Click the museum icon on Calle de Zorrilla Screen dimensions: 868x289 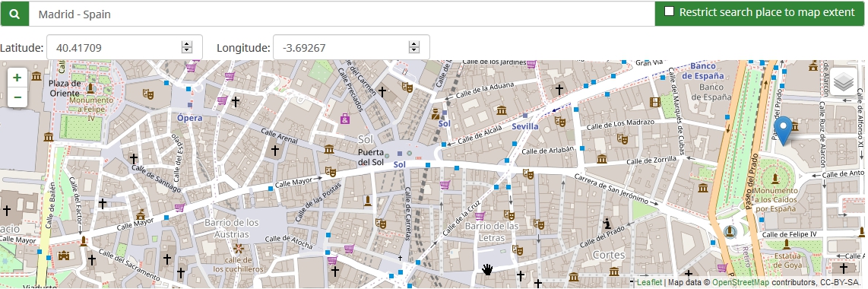point(602,159)
